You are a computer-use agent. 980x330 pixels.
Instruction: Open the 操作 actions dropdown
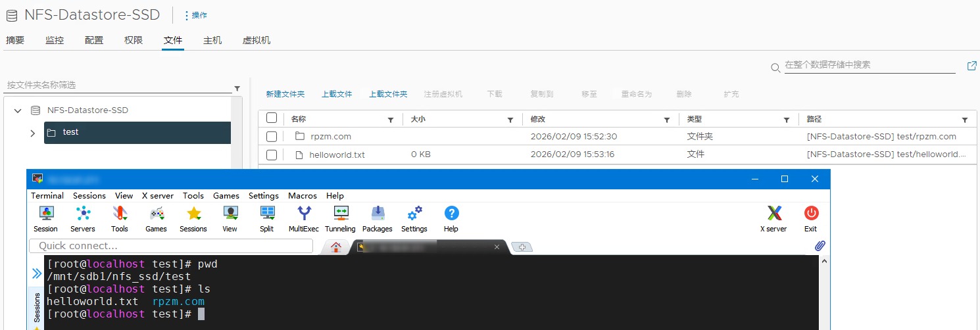195,15
